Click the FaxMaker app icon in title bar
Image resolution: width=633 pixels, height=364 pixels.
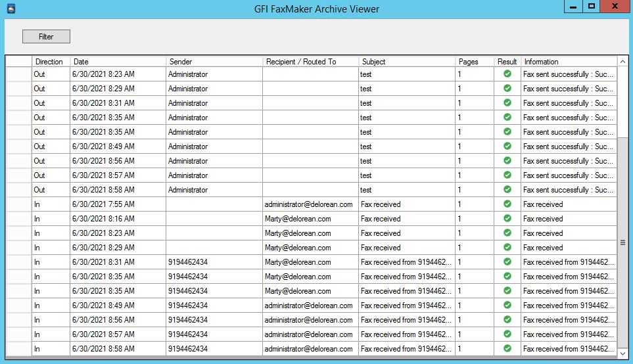11,9
